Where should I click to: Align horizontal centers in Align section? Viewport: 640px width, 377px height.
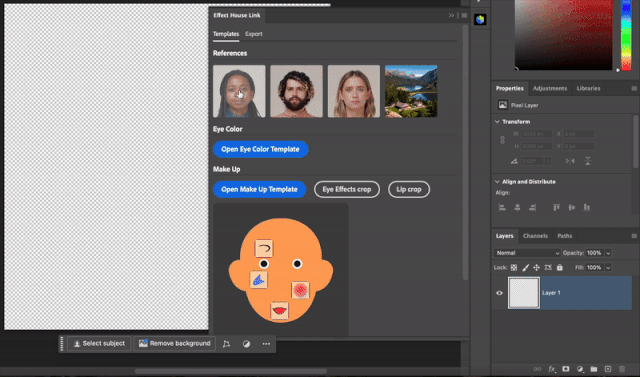coord(517,207)
